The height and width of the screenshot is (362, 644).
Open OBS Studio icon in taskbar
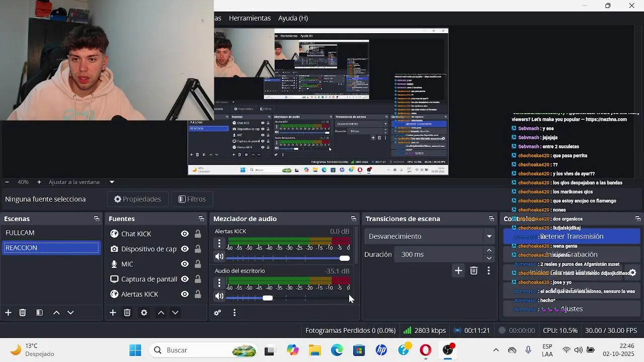coord(448,350)
